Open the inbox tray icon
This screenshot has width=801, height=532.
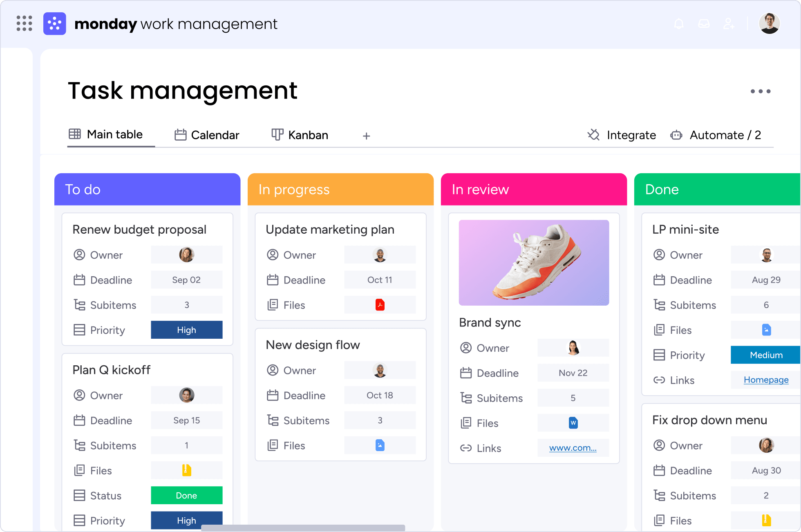(704, 24)
